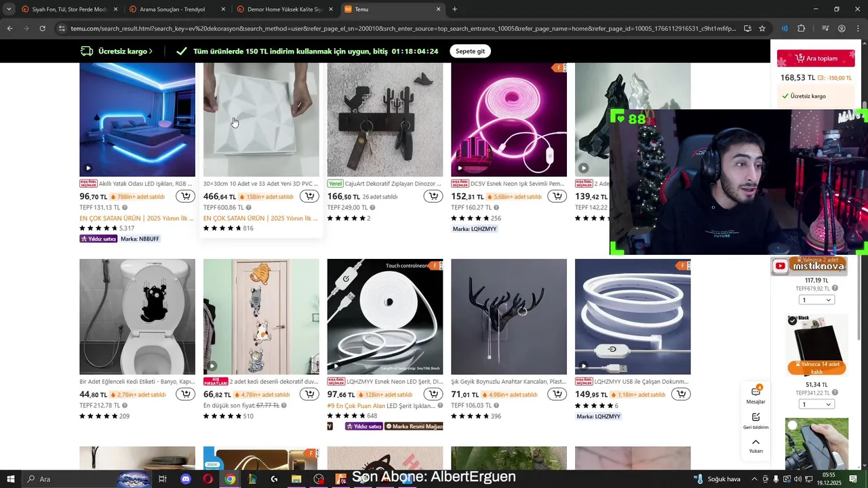Open Discord from the taskbar
This screenshot has height=488, width=868.
pos(186,479)
